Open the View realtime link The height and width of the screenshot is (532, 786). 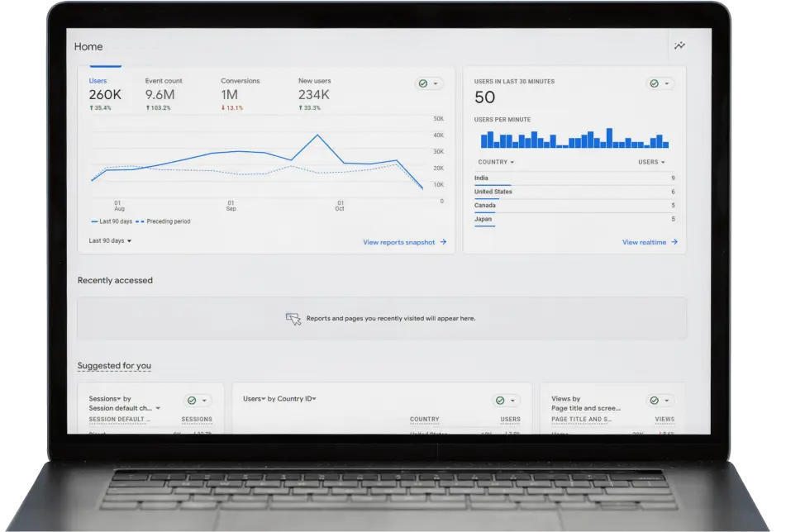point(645,242)
